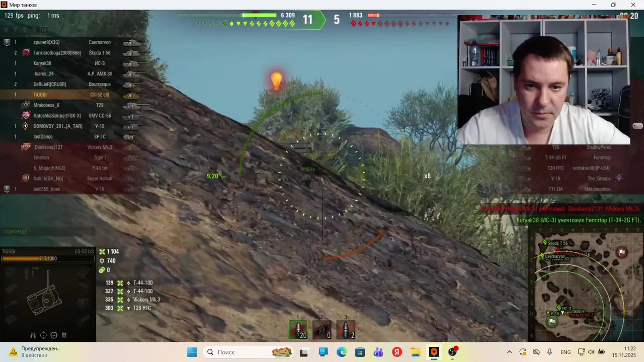Click kill feed message Koryak38 уничтожил Fenrirtop
This screenshot has height=362, width=644.
coord(579,220)
